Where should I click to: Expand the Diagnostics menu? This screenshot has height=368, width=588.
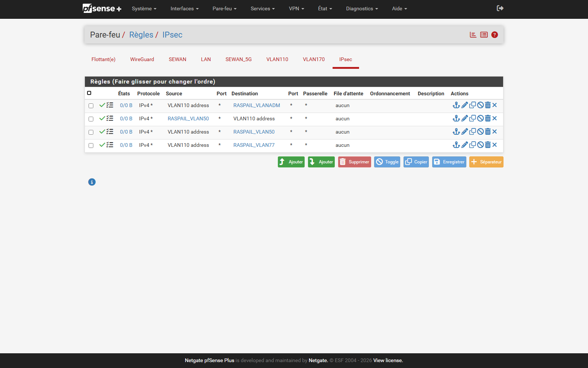point(362,8)
